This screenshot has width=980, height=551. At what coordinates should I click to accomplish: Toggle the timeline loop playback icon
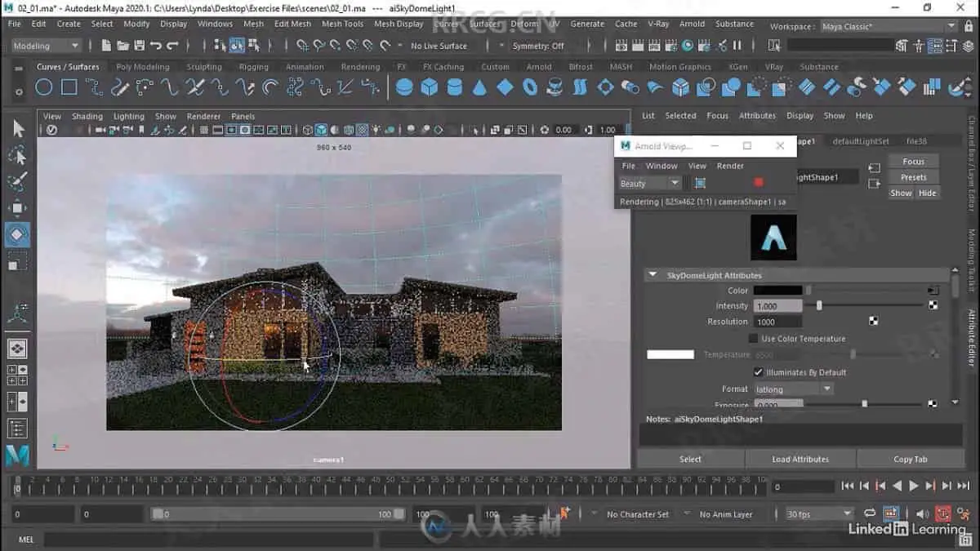click(x=870, y=513)
